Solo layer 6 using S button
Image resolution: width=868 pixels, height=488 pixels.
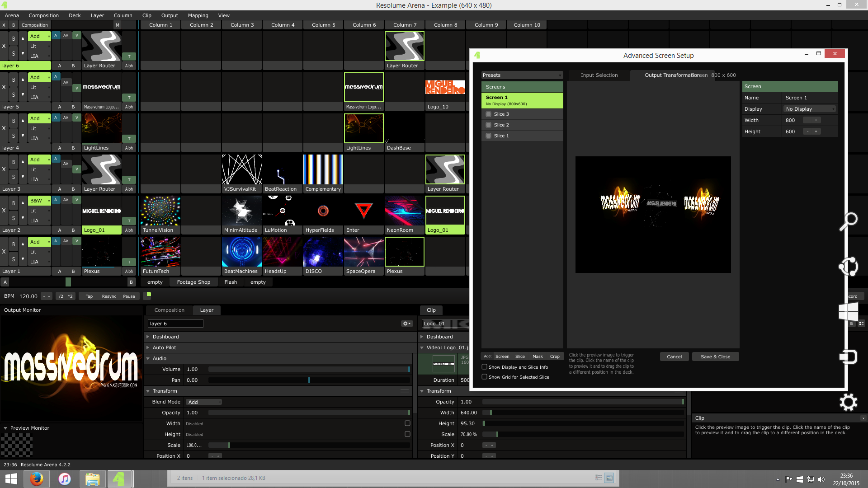coord(14,53)
